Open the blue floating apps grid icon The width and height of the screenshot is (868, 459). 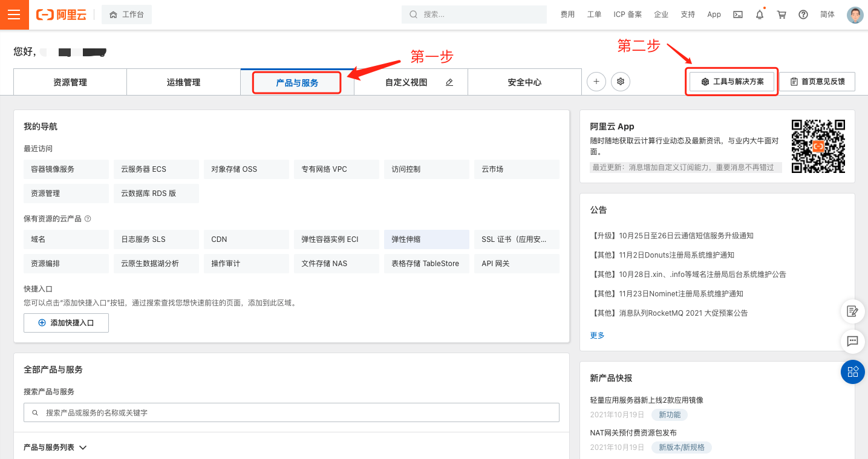(853, 371)
